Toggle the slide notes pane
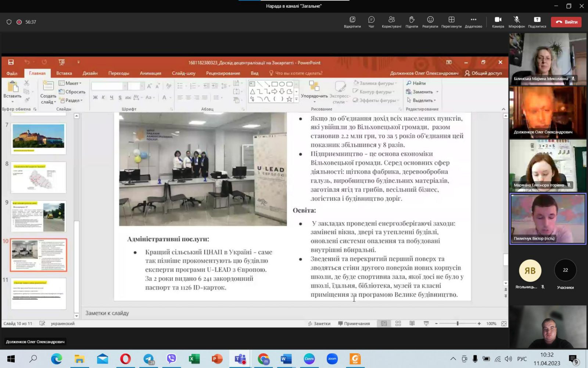Screen dimensions: 588x368 tap(319, 323)
